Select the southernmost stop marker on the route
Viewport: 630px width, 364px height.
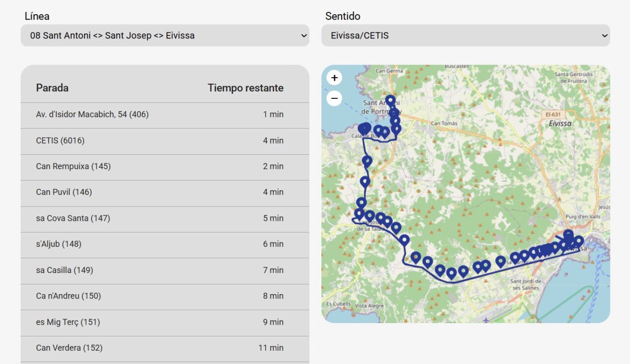(x=451, y=273)
